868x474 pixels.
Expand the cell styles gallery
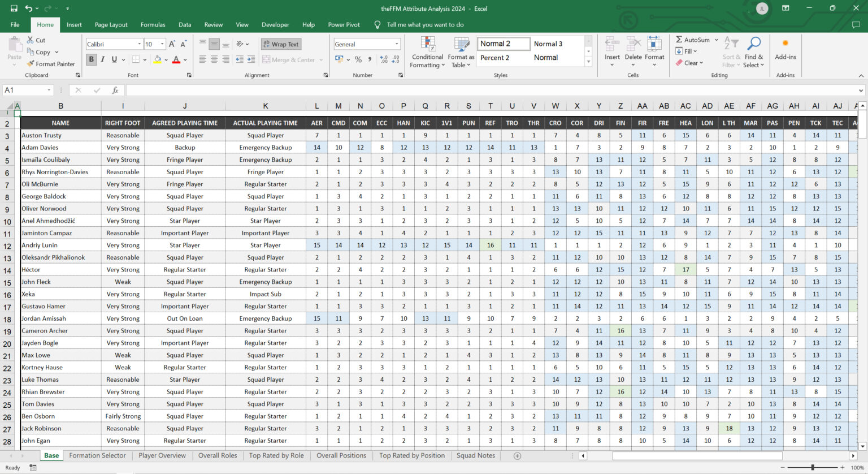(588, 62)
